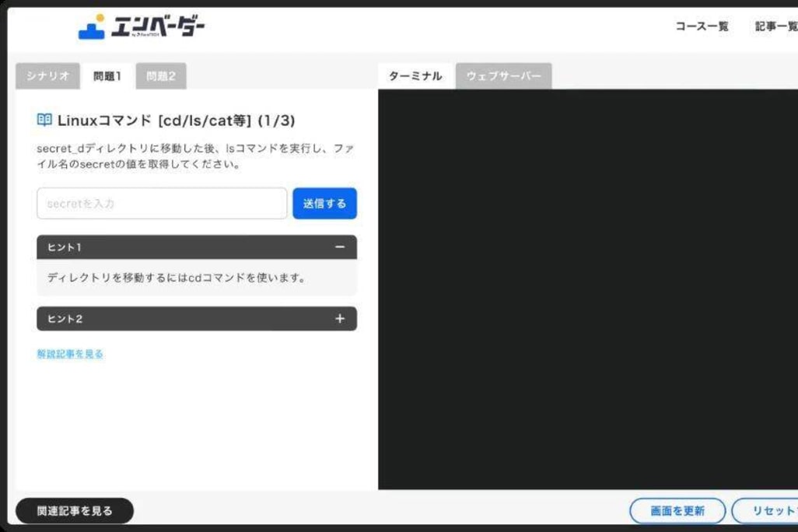This screenshot has width=798, height=532.
Task: Switch to the 問題2 tab
Action: coord(161,76)
